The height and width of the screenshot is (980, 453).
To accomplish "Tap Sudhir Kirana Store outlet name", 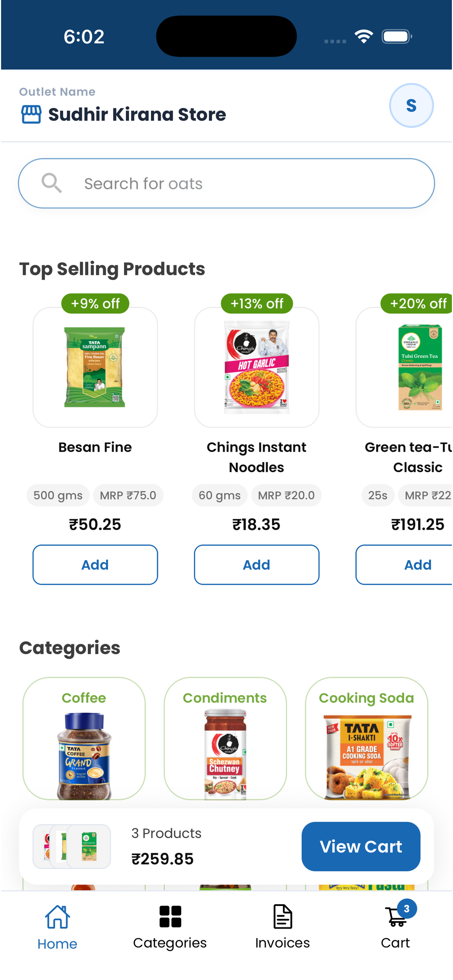I will click(x=138, y=114).
